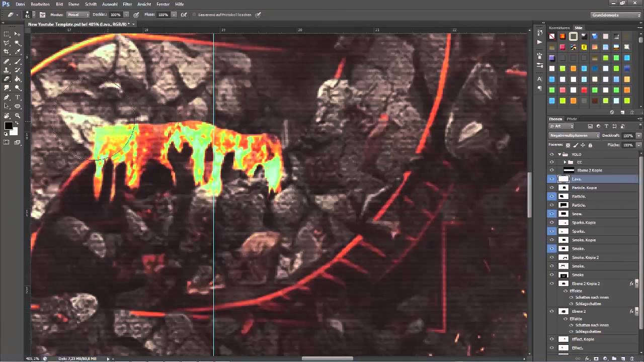Image resolution: width=644 pixels, height=362 pixels.
Task: Swap foreground and background colors
Action: coord(17,123)
